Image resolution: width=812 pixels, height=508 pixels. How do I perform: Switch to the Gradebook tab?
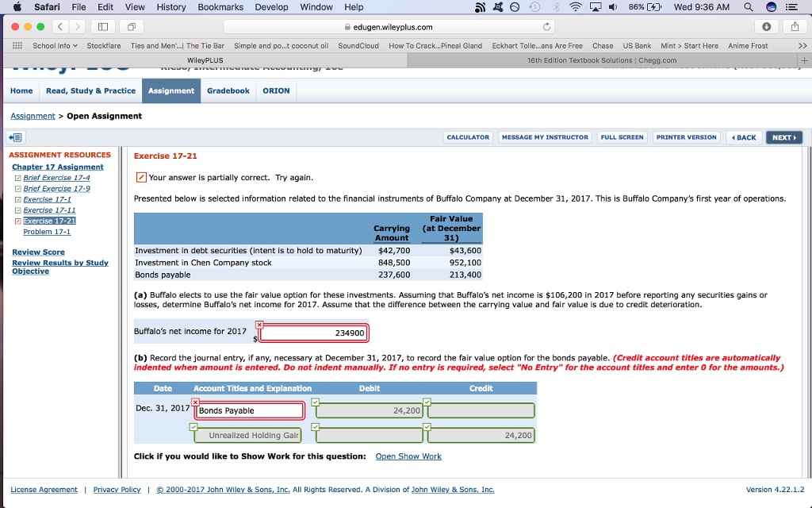(x=228, y=90)
